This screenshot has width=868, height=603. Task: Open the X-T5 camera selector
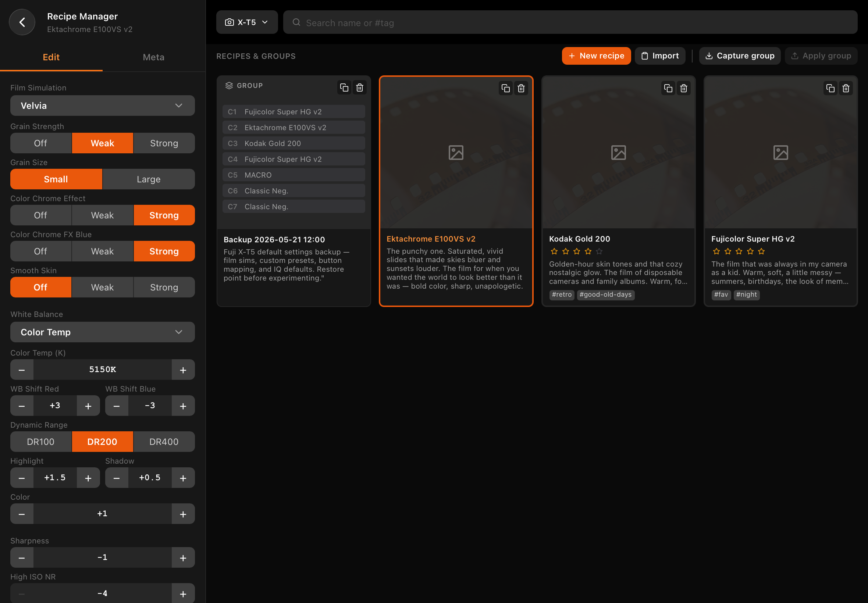point(247,22)
